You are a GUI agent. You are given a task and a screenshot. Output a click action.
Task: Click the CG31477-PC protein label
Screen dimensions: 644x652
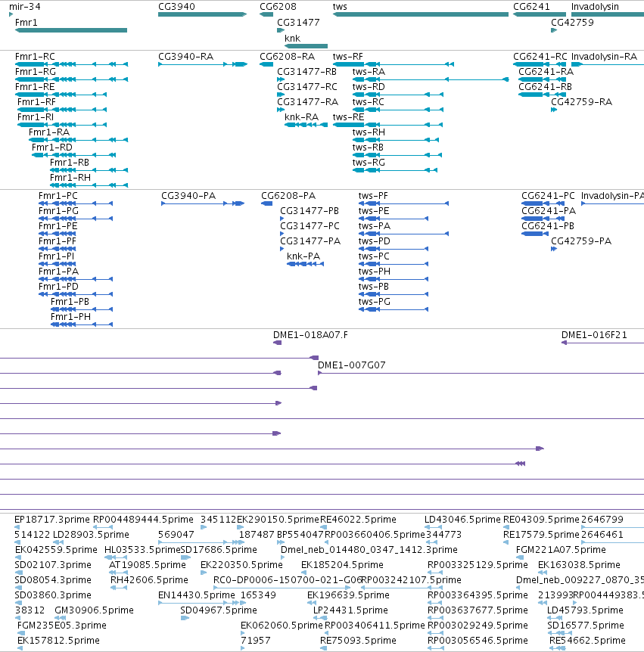click(x=310, y=226)
